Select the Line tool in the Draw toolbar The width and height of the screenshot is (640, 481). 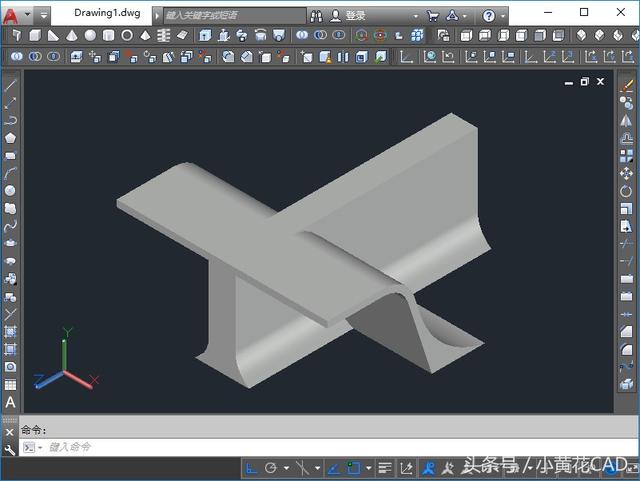(x=11, y=87)
